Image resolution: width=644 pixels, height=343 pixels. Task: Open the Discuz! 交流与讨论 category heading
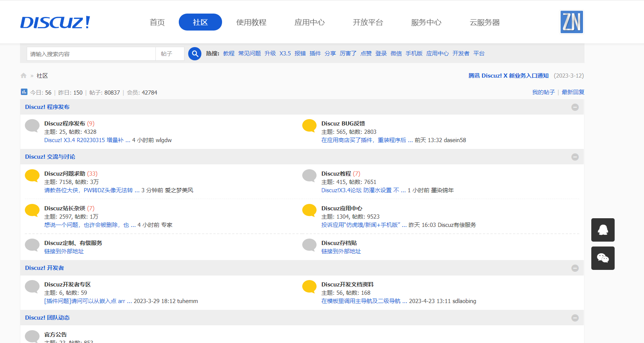point(50,157)
